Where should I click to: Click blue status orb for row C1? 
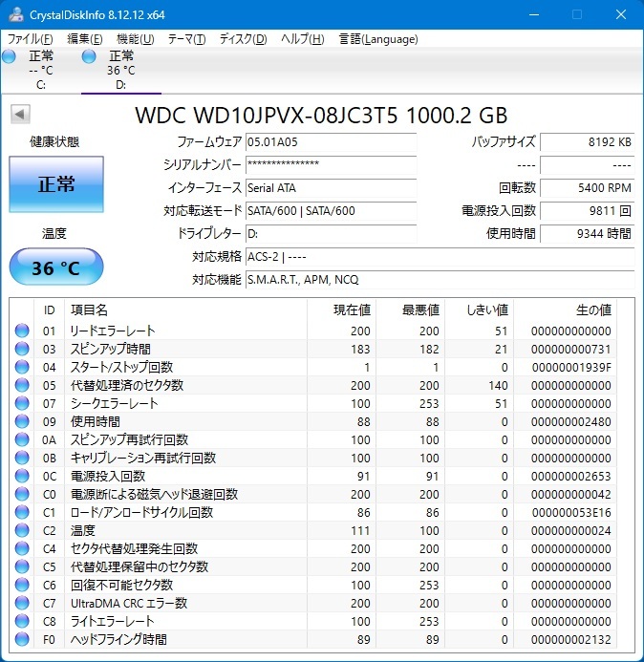point(22,512)
